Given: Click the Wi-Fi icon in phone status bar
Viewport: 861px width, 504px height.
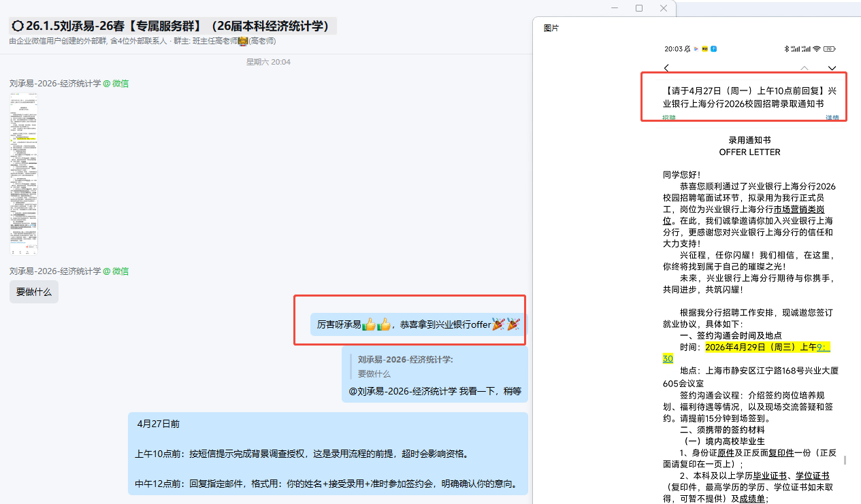Looking at the screenshot, I should pyautogui.click(x=817, y=49).
